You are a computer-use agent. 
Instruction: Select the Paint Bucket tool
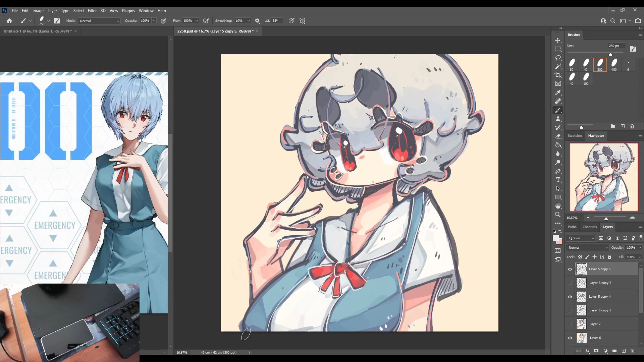tap(558, 145)
